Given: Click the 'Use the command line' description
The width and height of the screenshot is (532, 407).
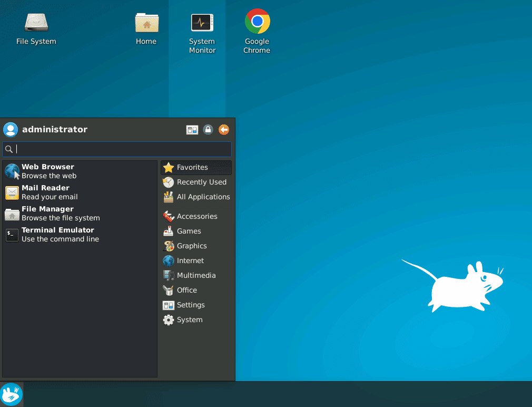Looking at the screenshot, I should (x=61, y=239).
